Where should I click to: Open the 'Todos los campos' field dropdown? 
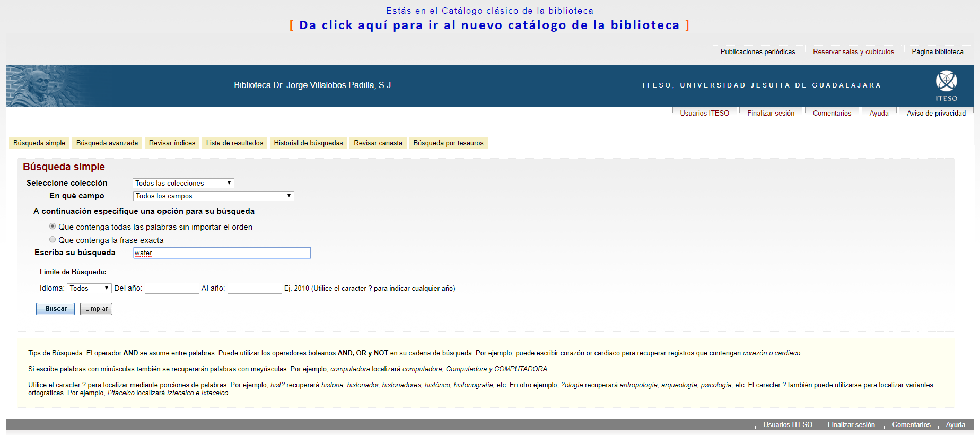pyautogui.click(x=213, y=196)
